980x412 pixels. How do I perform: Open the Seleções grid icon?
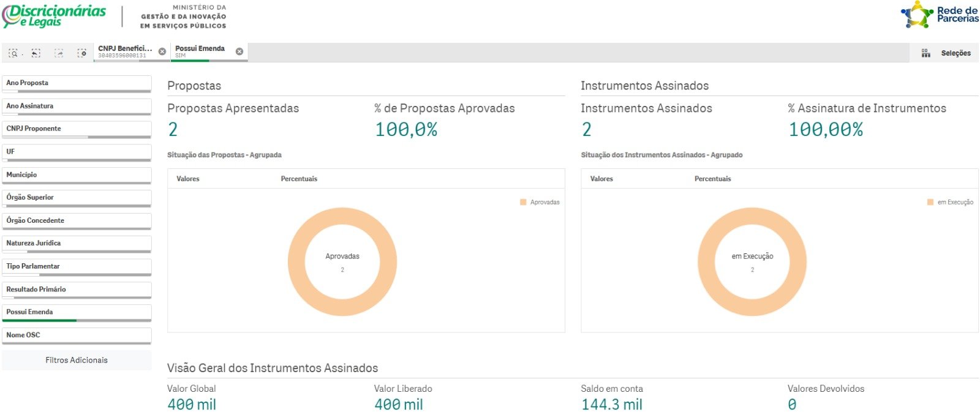click(926, 53)
